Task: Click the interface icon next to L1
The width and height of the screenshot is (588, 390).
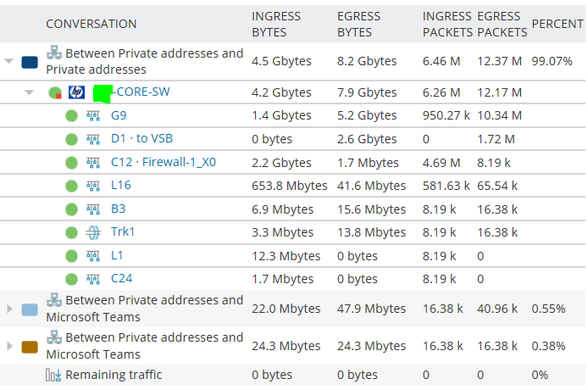Action: (93, 256)
